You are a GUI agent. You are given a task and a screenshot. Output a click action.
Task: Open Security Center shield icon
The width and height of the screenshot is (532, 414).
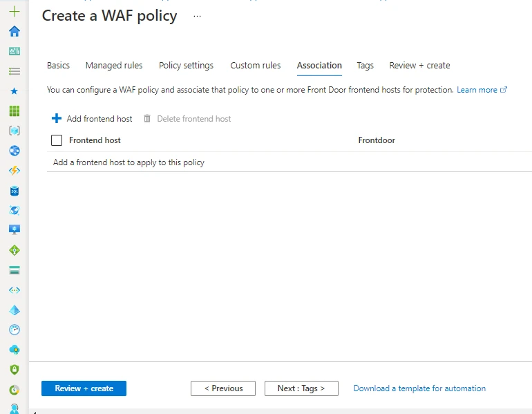pyautogui.click(x=15, y=370)
